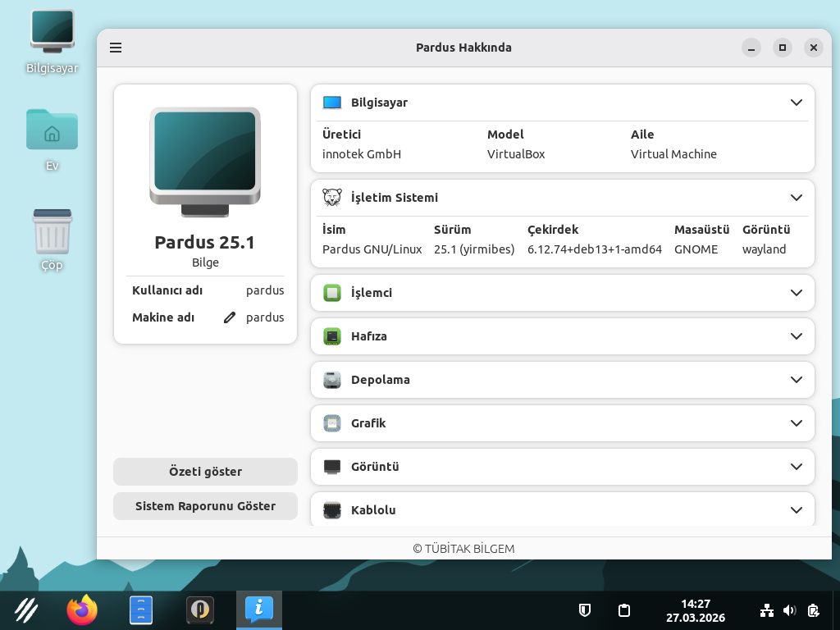Click the clipboard icon in system tray

[624, 610]
